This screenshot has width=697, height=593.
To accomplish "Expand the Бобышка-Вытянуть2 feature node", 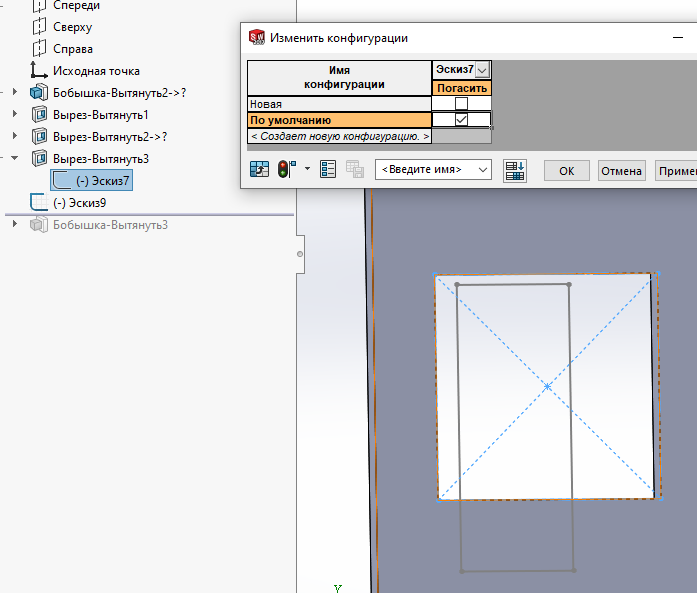I will pyautogui.click(x=15, y=93).
